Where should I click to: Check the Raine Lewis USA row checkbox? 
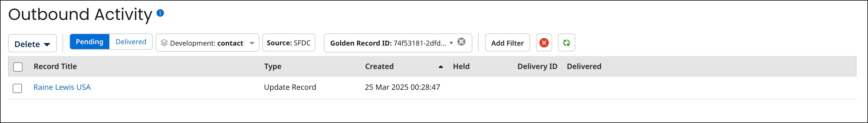(x=17, y=88)
